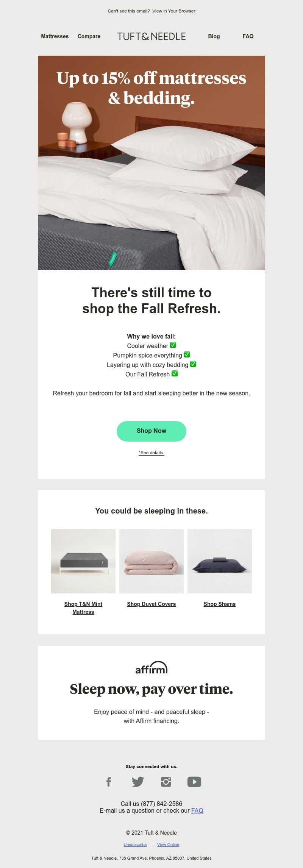
Task: Open the YouTube play icon
Action: [194, 782]
